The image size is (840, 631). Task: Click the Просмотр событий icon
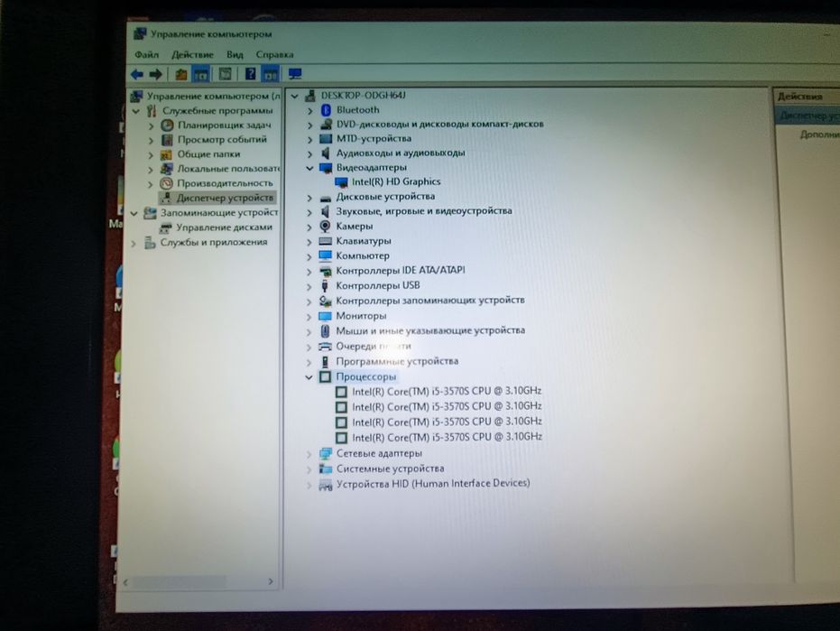(x=167, y=140)
